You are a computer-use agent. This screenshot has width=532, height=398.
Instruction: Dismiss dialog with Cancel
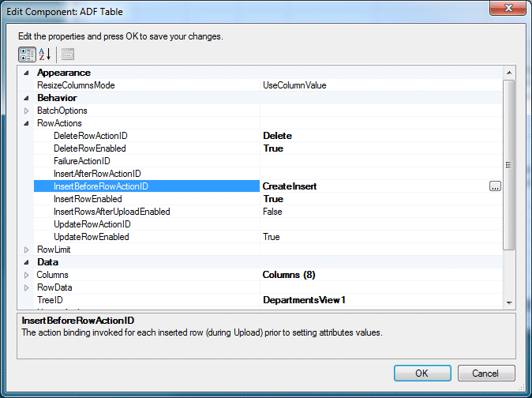[x=486, y=374]
